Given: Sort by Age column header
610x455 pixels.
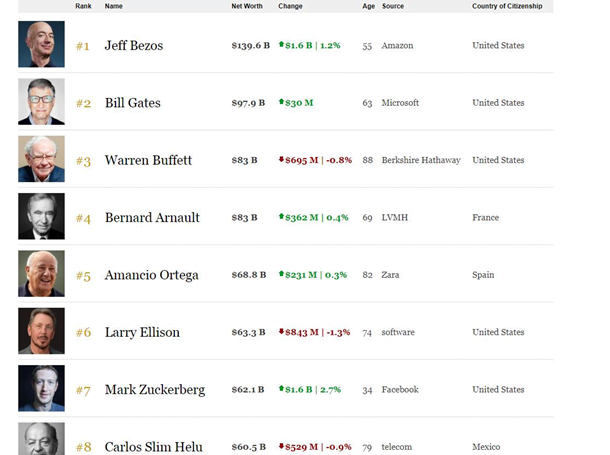Looking at the screenshot, I should click(368, 6).
